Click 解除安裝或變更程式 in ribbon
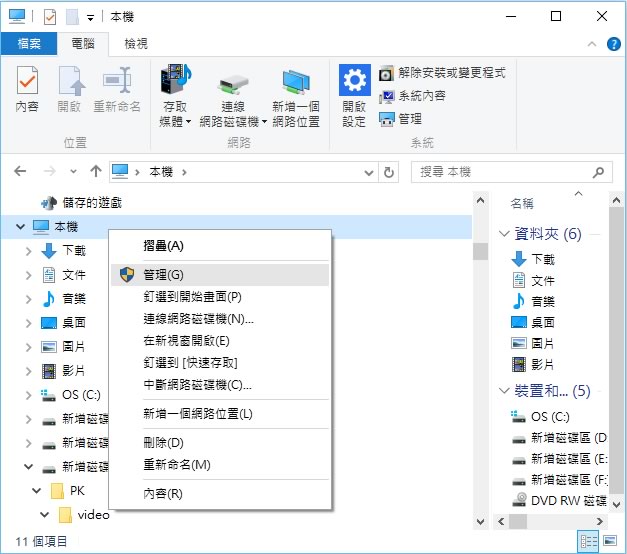627x554 pixels. coord(442,73)
